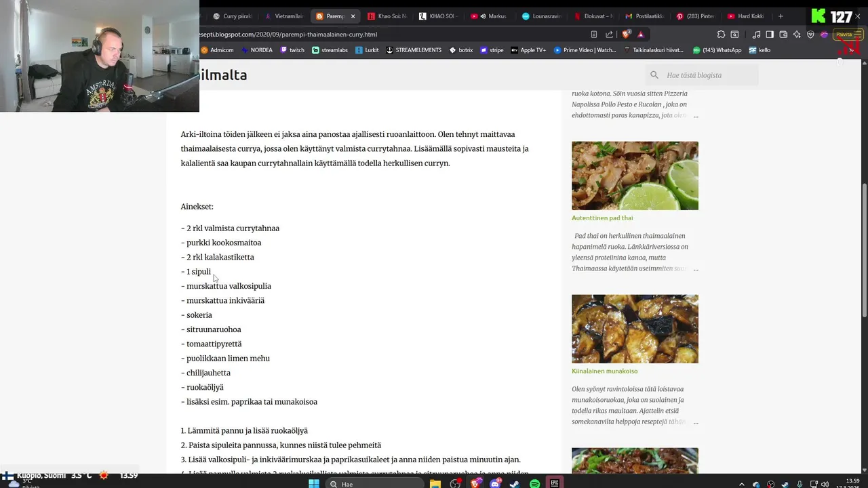Switch to the Khao Soi N tab
Image resolution: width=868 pixels, height=488 pixels.
pos(387,16)
